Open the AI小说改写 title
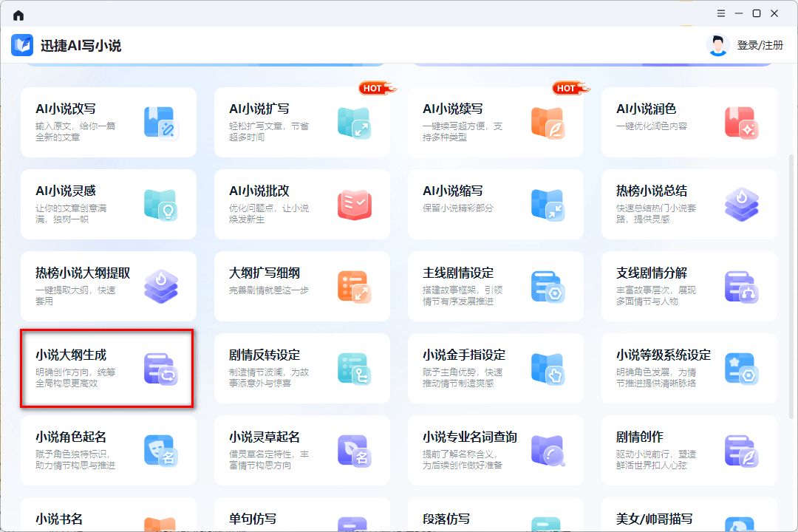 pos(66,109)
